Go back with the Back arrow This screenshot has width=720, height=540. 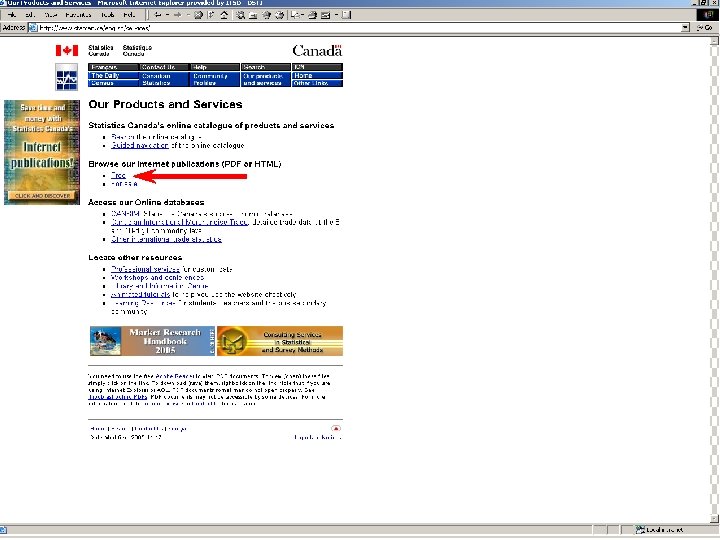(x=158, y=15)
